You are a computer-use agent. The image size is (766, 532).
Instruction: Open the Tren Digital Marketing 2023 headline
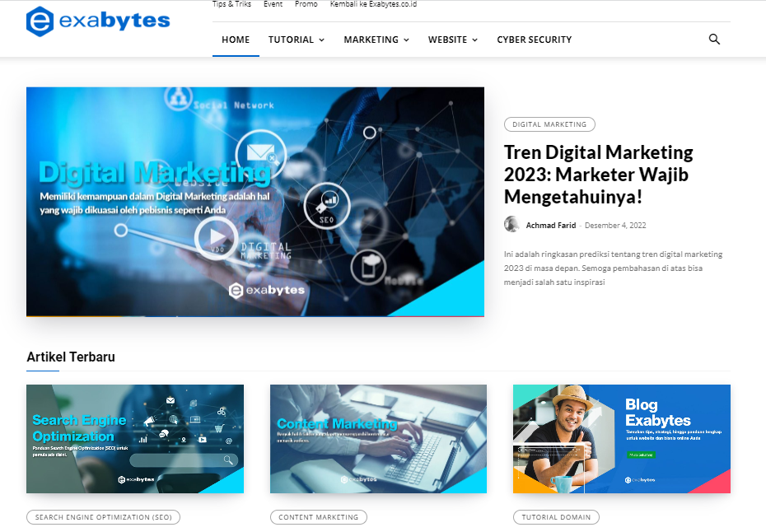click(598, 175)
